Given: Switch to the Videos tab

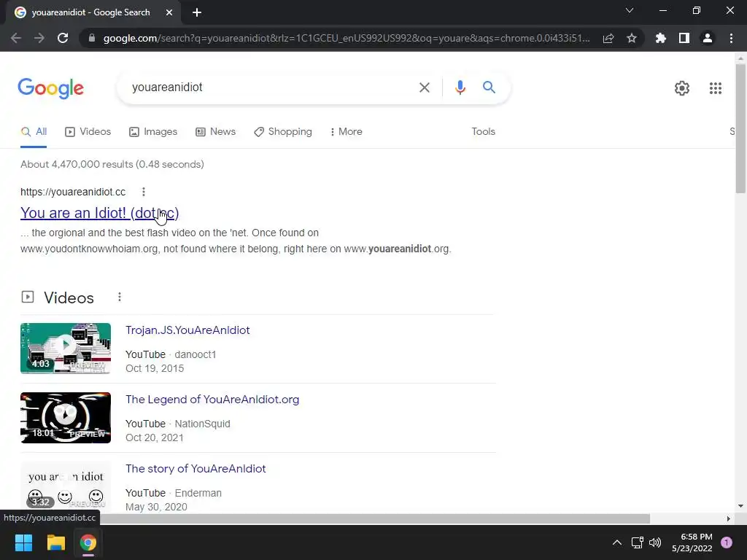Looking at the screenshot, I should pyautogui.click(x=88, y=132).
